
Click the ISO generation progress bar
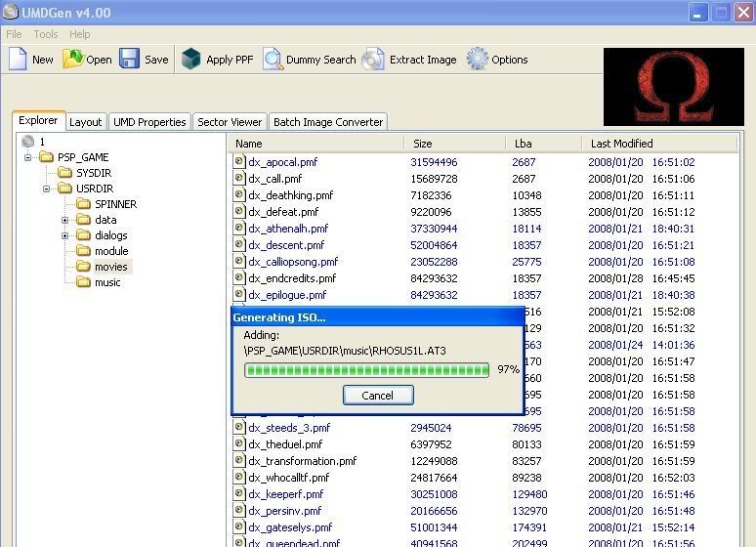pyautogui.click(x=367, y=370)
